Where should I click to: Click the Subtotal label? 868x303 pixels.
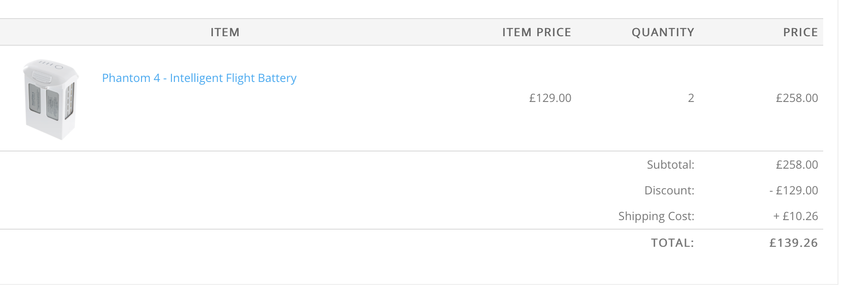pos(671,165)
